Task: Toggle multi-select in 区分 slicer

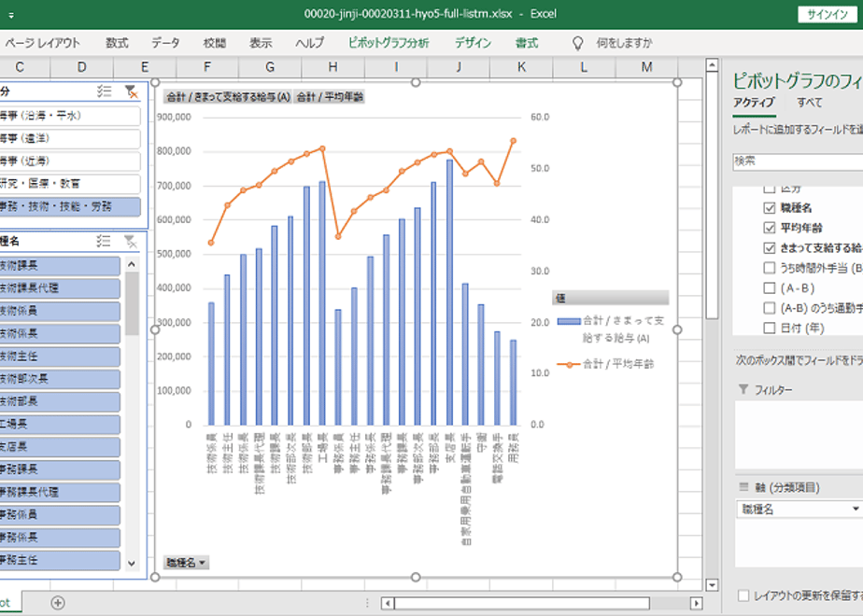Action: (104, 91)
